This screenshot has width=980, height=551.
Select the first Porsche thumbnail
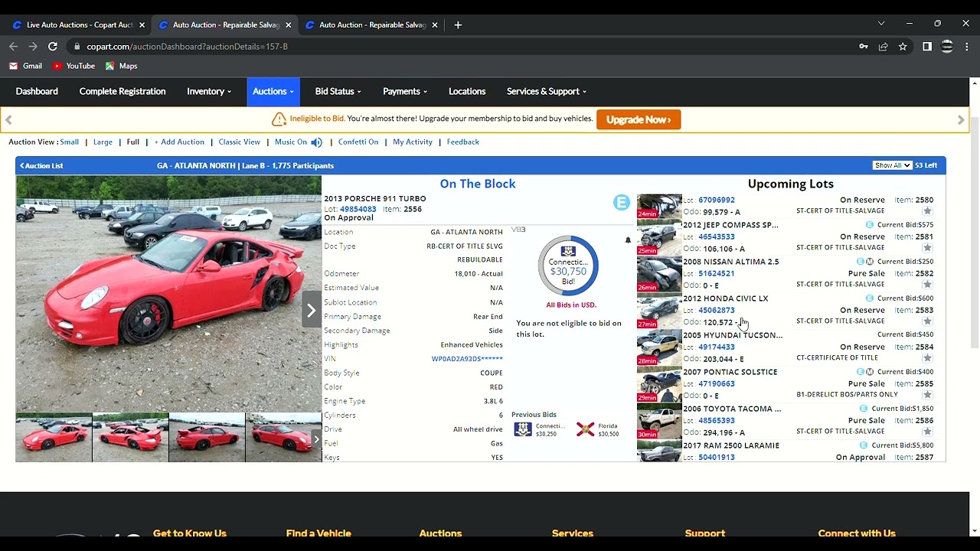click(54, 438)
